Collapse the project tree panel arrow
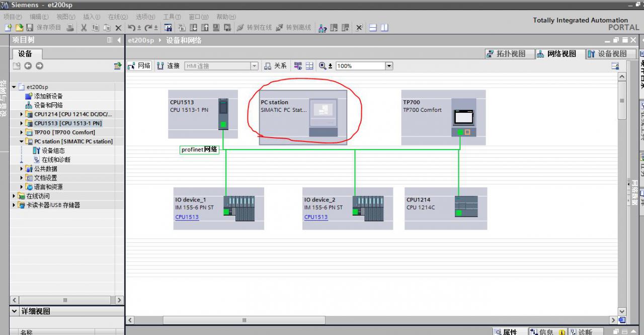The image size is (644, 335). point(119,40)
